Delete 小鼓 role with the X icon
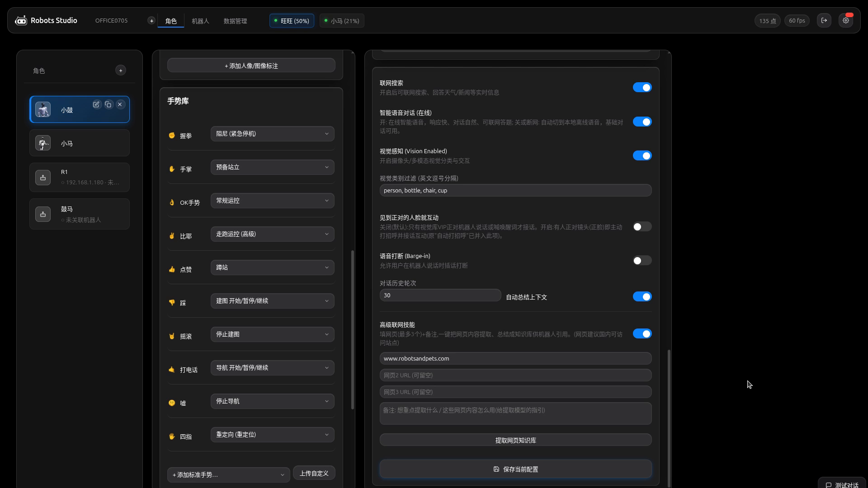 120,104
